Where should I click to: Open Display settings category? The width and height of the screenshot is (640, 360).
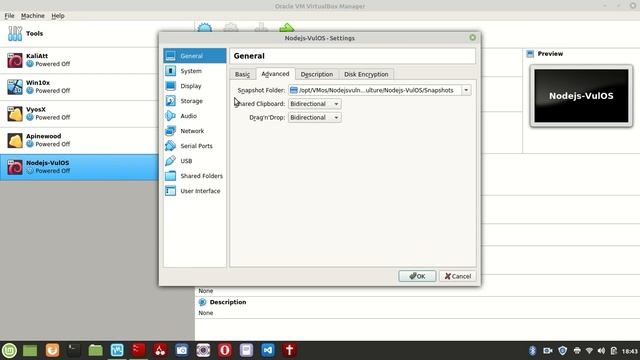pyautogui.click(x=195, y=86)
